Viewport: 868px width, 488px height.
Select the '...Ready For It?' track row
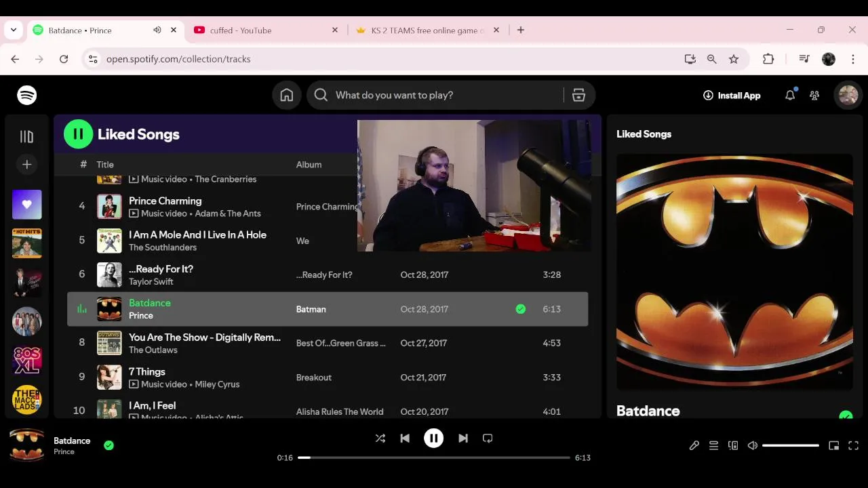coord(328,274)
